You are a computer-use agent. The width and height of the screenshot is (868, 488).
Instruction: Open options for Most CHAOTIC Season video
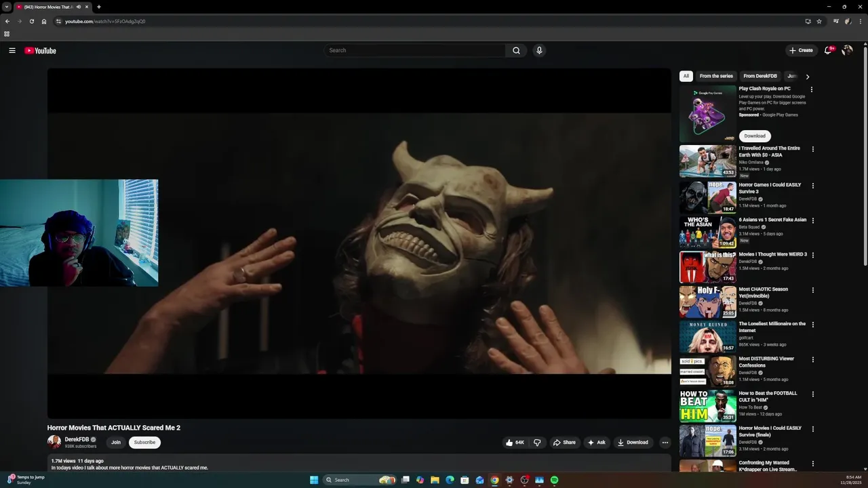(x=813, y=290)
